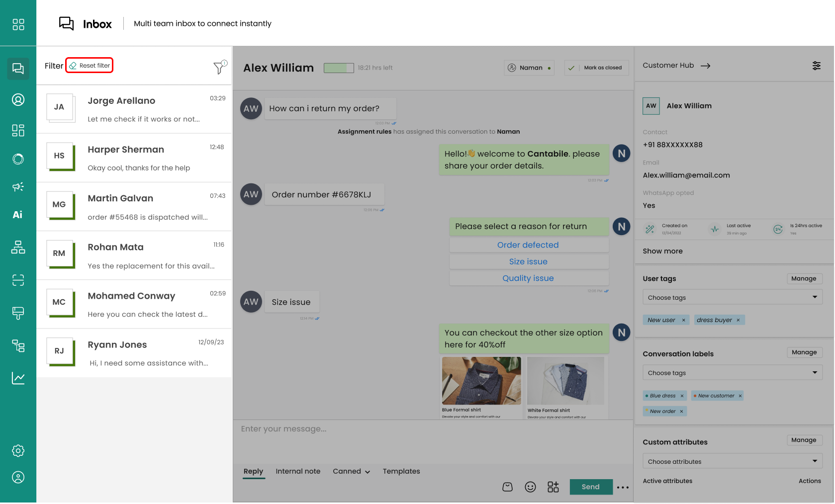Open the contacts icon in sidebar
The height and width of the screenshot is (504, 835).
point(18,100)
